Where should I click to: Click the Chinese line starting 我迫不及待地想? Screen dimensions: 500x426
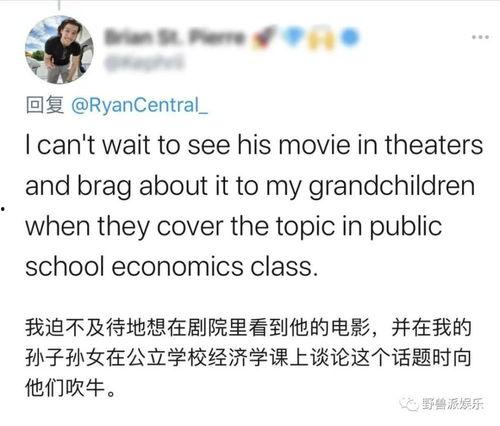click(248, 328)
